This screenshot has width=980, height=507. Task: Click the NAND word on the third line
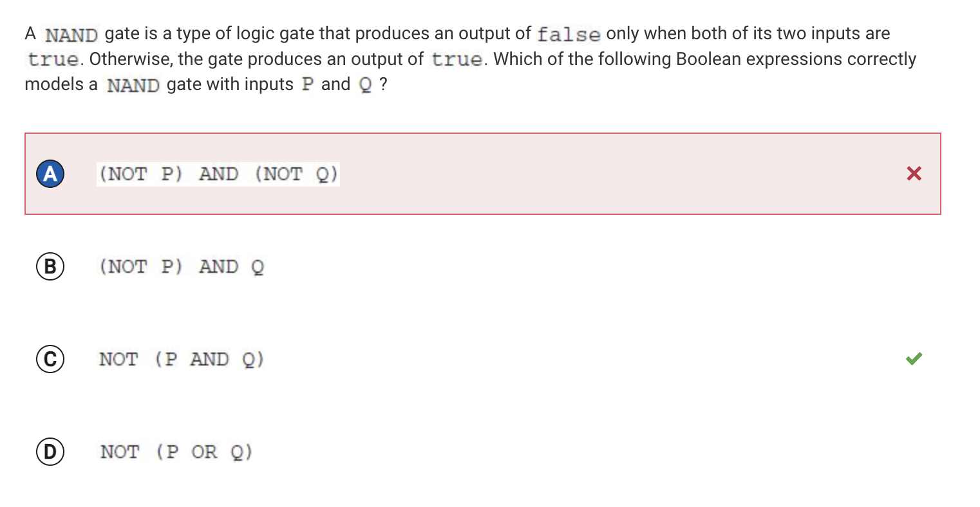point(133,85)
